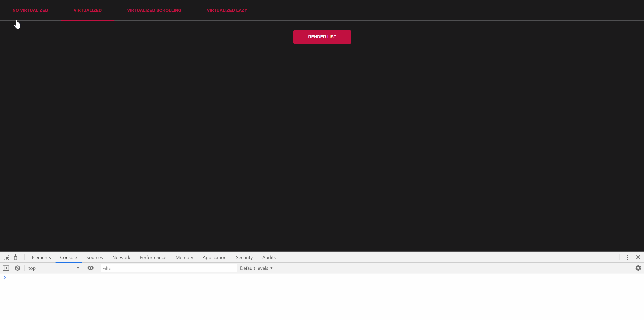Select the Console tab in DevTools
Viewport: 644px width, 320px height.
69,257
